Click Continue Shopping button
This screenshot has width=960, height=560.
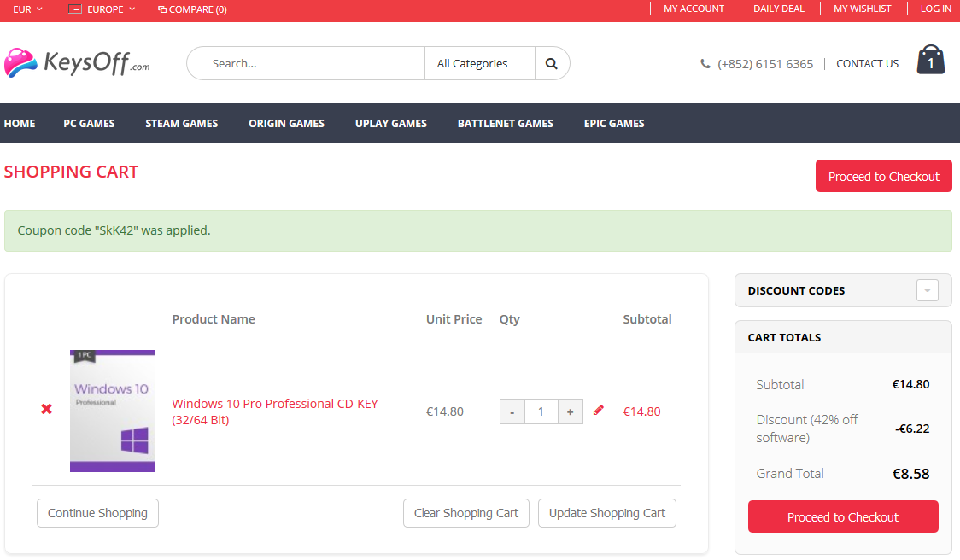[x=98, y=513]
